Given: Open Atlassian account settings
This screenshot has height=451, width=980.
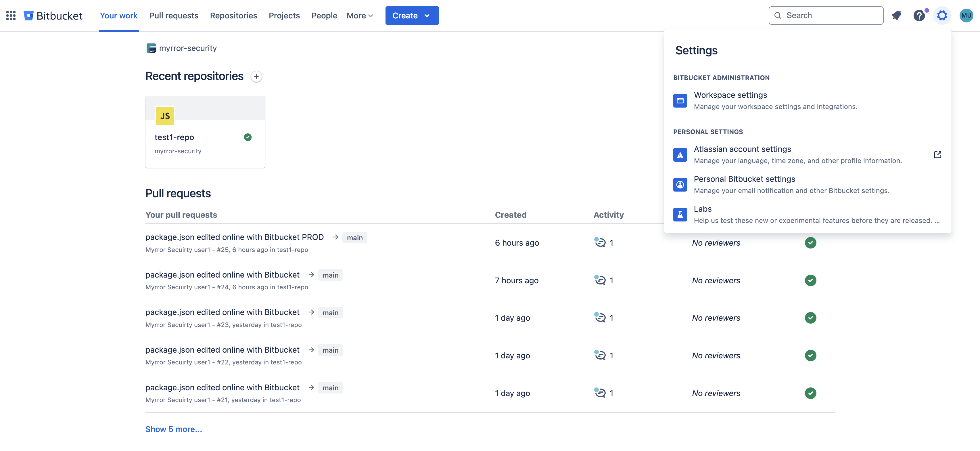Looking at the screenshot, I should [x=807, y=155].
